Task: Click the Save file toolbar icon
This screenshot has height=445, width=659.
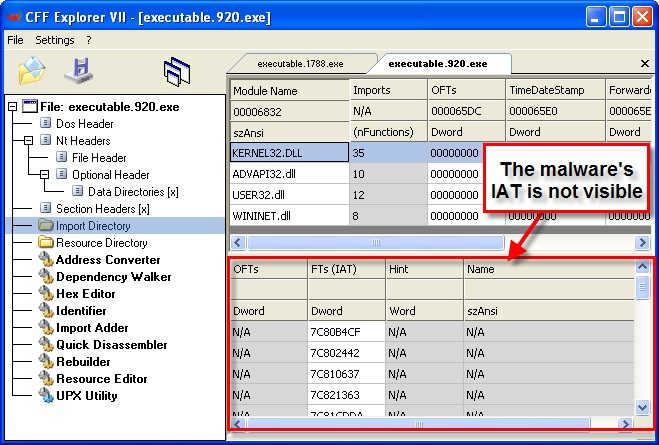Action: pyautogui.click(x=78, y=70)
